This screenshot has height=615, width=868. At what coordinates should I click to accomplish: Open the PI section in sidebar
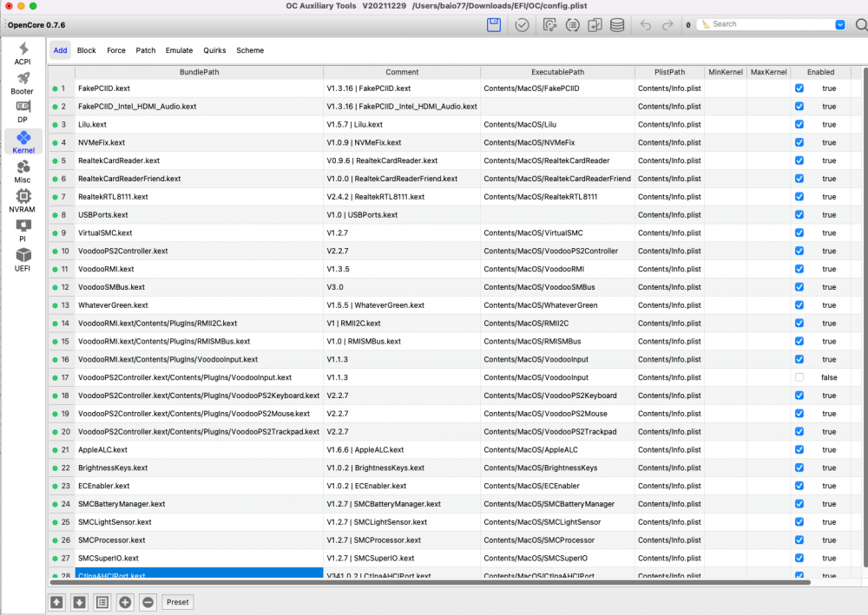click(x=23, y=231)
